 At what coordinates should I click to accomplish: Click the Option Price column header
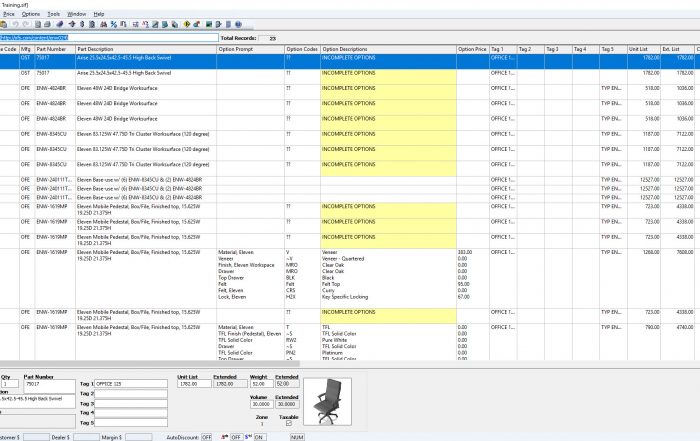coord(473,49)
